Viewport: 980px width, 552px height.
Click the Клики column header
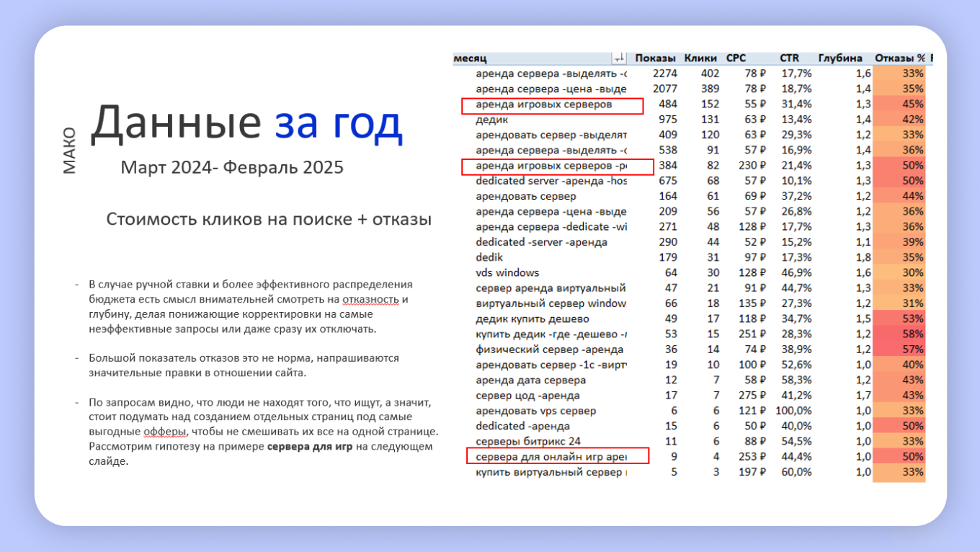pyautogui.click(x=700, y=58)
